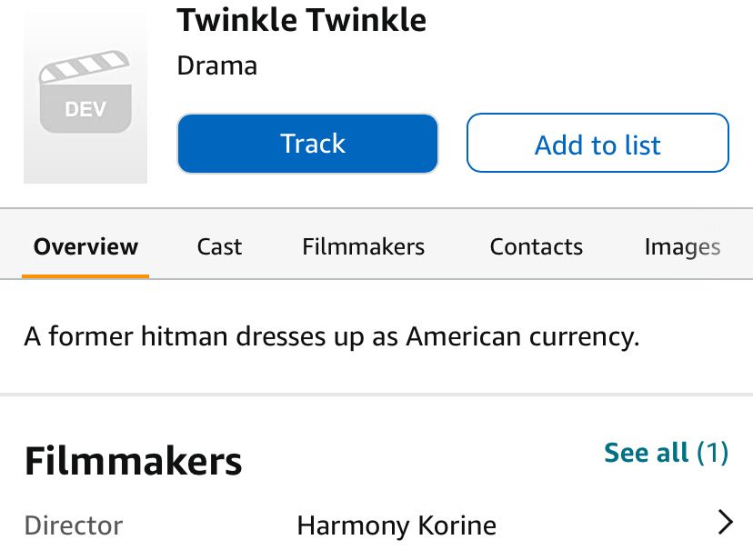Click the clapperboard placeholder icon
This screenshot has width=753, height=560.
85,92
